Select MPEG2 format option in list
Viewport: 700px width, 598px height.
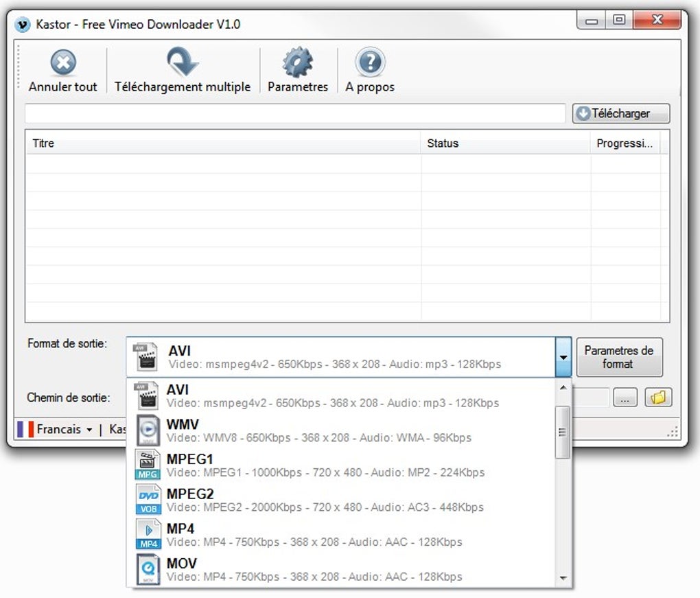[342, 501]
